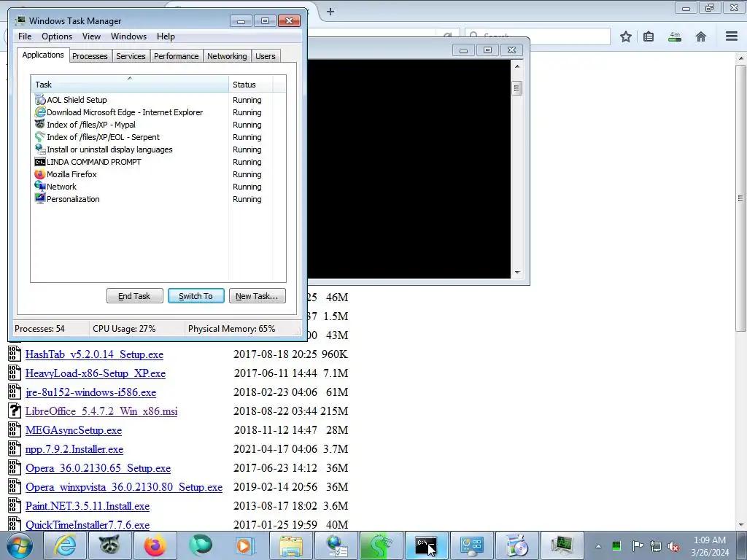Open the Windows Start orb

20,545
